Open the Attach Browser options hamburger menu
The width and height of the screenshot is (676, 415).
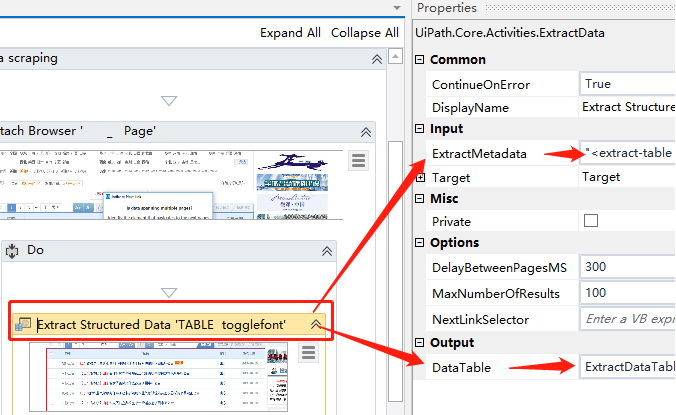pos(358,160)
